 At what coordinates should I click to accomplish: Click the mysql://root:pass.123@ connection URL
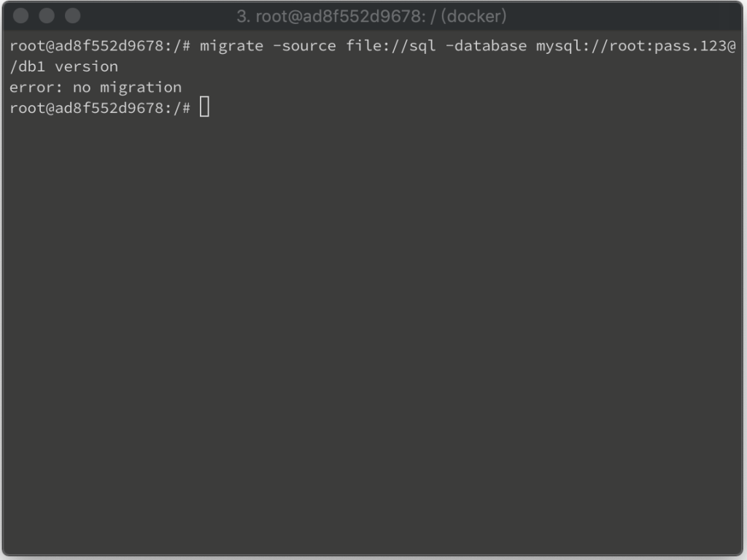tap(636, 47)
